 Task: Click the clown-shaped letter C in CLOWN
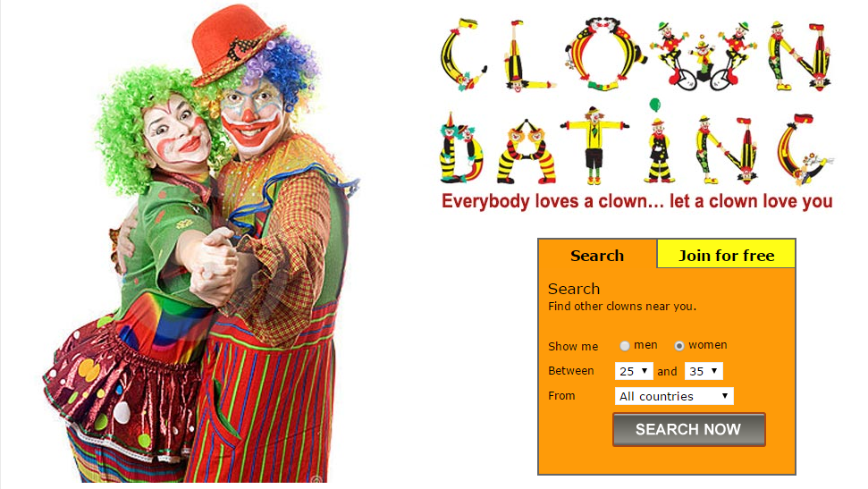pyautogui.click(x=463, y=55)
